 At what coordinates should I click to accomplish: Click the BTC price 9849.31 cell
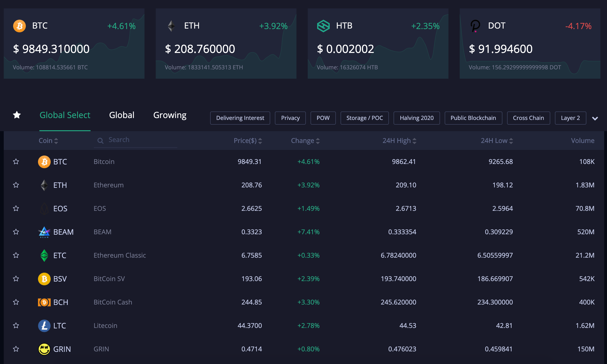(250, 162)
